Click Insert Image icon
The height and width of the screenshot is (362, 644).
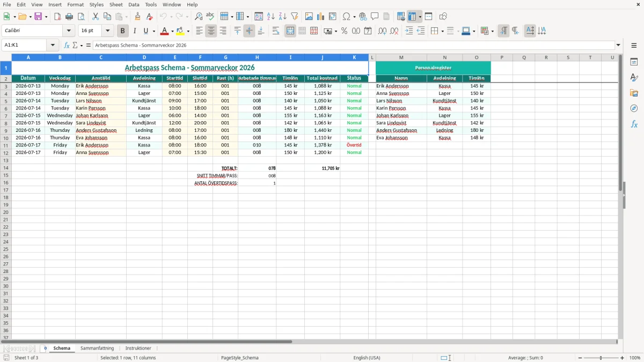[x=309, y=17]
